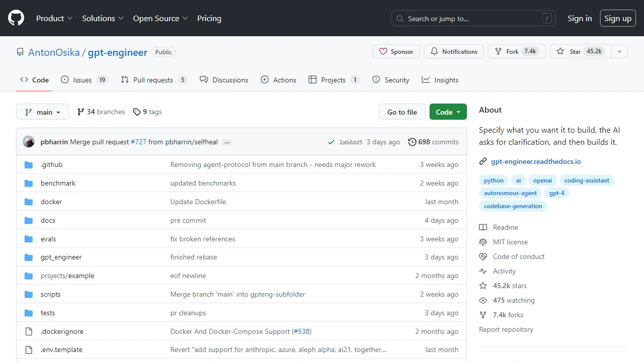Open pbharrin's avatar image
Viewport: 644px width, 362px height.
[x=29, y=142]
